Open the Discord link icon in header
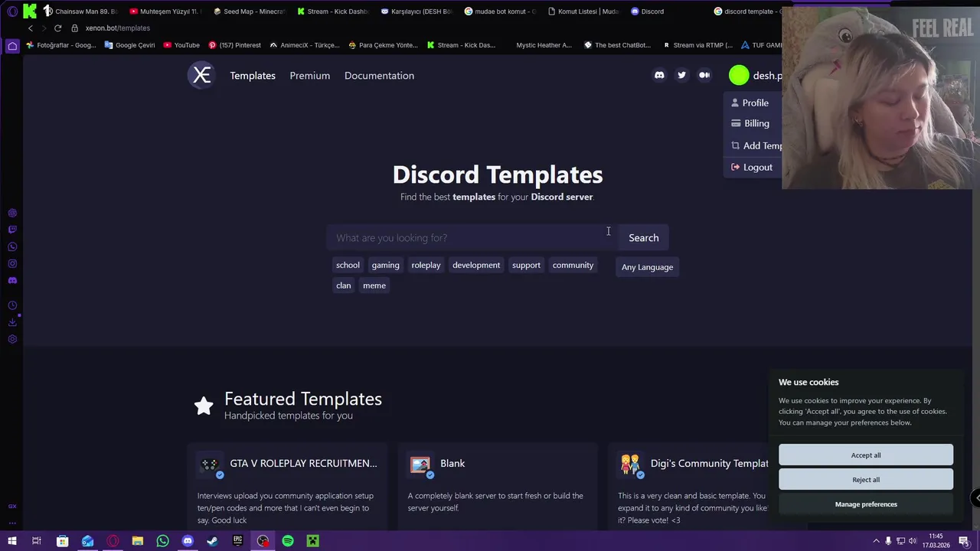The width and height of the screenshot is (980, 551). (x=659, y=75)
